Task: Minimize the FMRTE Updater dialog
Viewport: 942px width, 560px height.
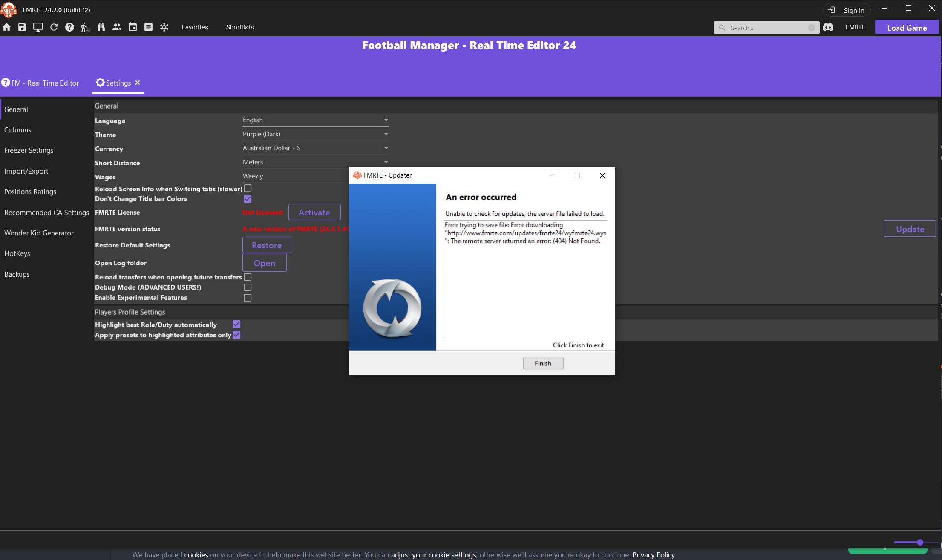Action: click(x=553, y=175)
